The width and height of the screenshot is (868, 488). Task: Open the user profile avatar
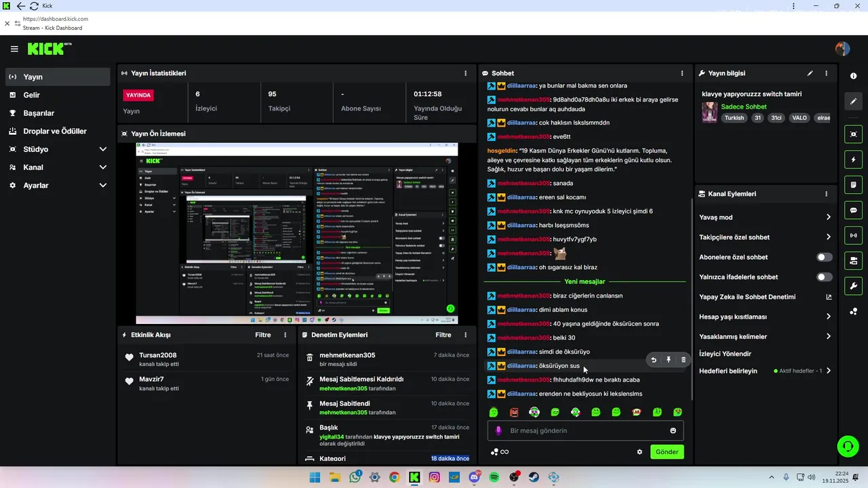click(x=842, y=49)
